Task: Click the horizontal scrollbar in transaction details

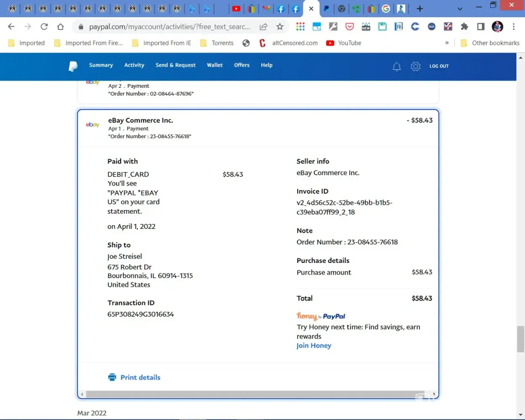Action: click(252, 394)
